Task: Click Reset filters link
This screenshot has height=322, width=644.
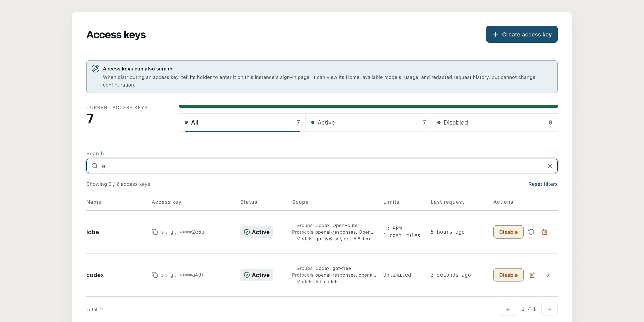Action: pos(543,184)
